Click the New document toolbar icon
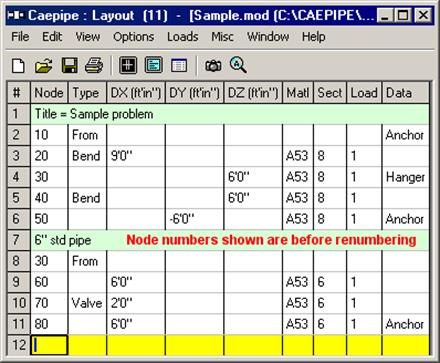The height and width of the screenshot is (363, 440). click(x=18, y=65)
